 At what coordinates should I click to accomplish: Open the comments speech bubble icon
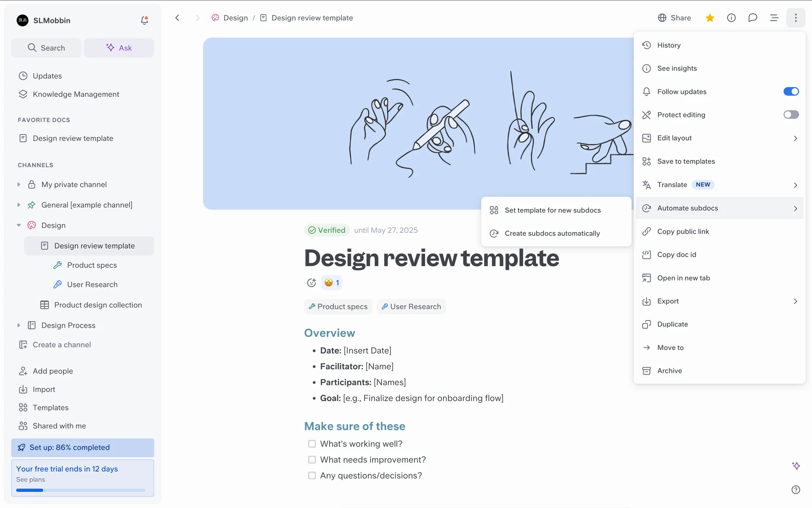752,18
